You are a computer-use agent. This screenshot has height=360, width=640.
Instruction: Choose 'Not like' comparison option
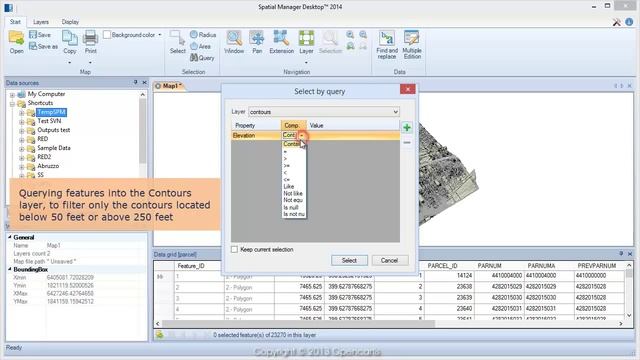point(293,193)
